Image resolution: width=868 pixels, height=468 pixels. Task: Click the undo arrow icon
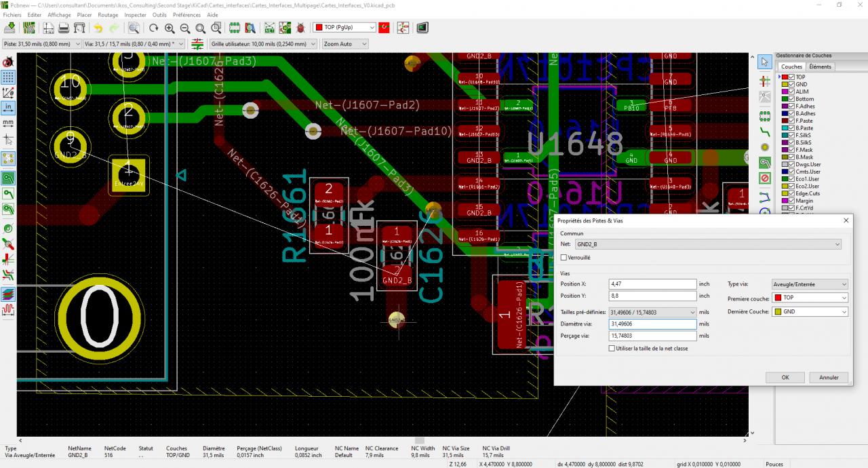coord(98,28)
